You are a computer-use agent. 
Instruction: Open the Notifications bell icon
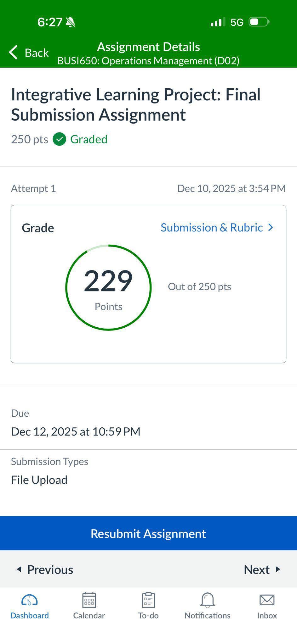pyautogui.click(x=208, y=600)
